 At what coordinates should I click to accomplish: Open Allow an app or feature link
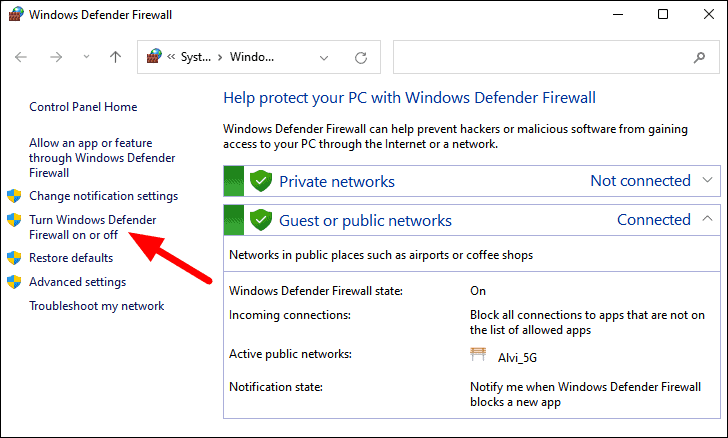click(x=102, y=158)
